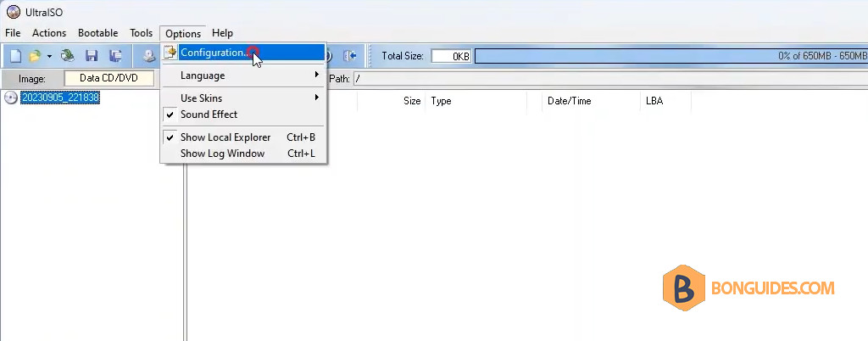This screenshot has width=868, height=341.
Task: Choose Configuration... from Options menu
Action: click(243, 53)
